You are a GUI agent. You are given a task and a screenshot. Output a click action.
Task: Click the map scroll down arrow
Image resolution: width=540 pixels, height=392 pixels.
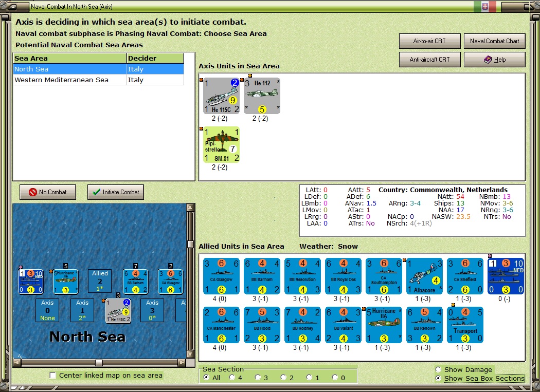coord(190,354)
